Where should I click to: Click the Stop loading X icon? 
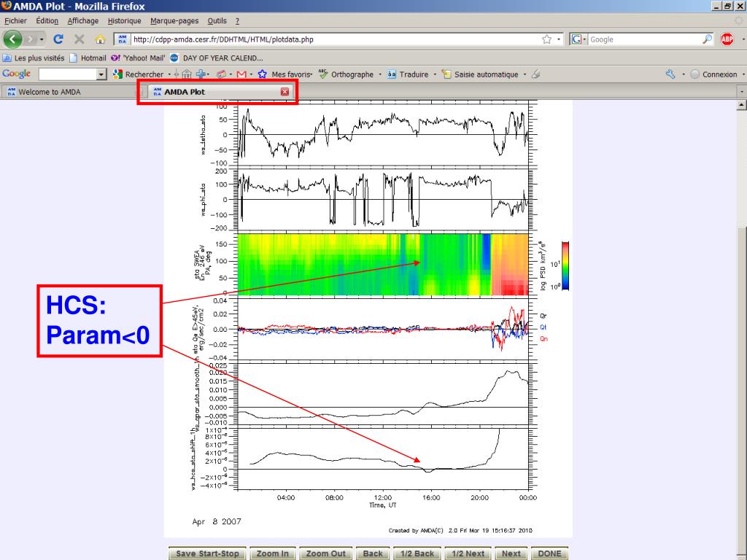click(79, 39)
